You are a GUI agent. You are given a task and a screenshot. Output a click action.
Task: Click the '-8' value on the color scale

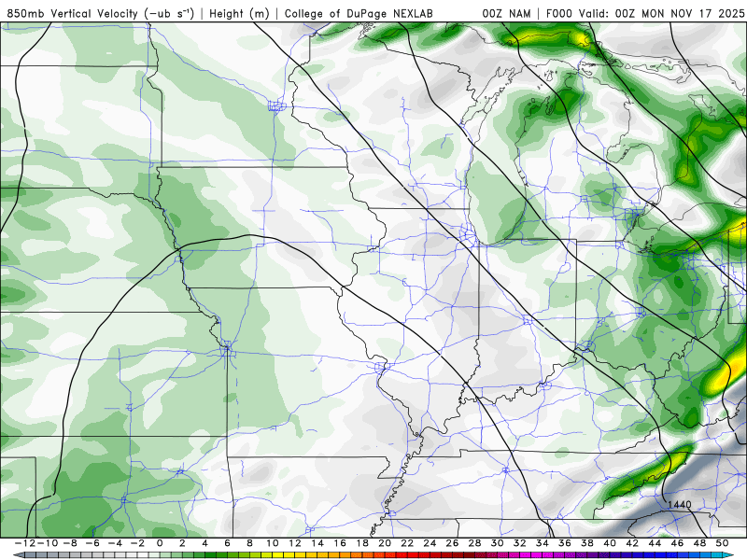pos(69,543)
